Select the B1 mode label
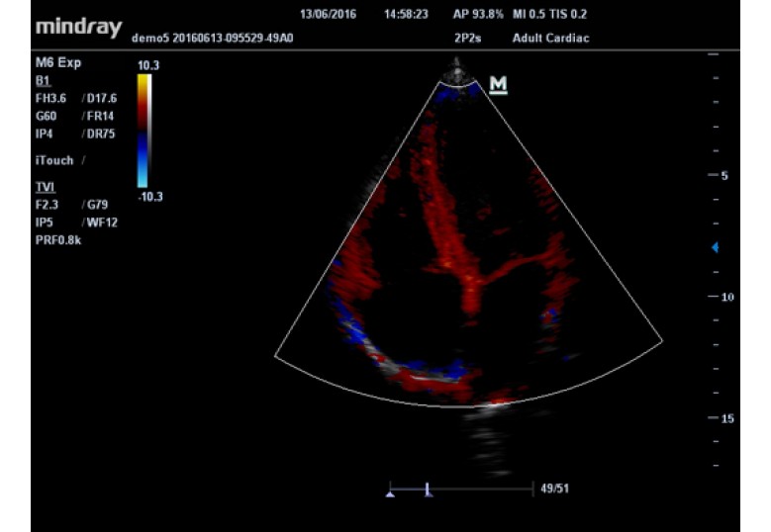Viewport: 771px width, 532px height. [43, 81]
